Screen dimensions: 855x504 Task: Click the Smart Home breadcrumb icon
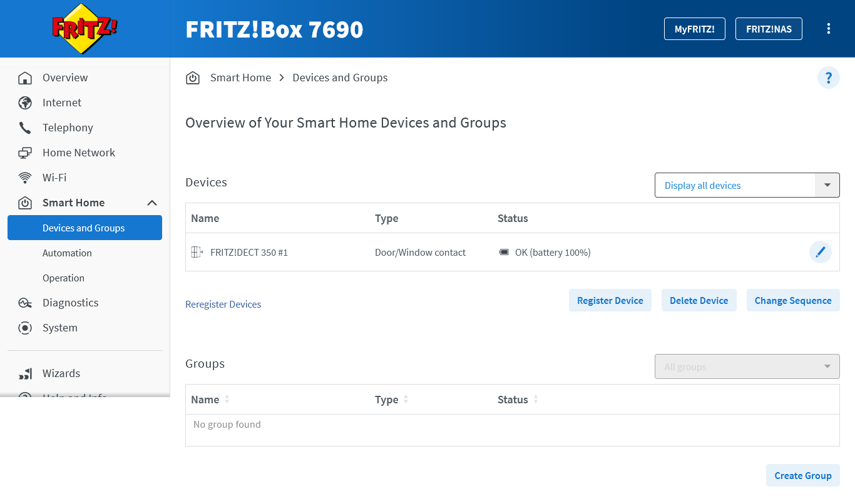[193, 78]
